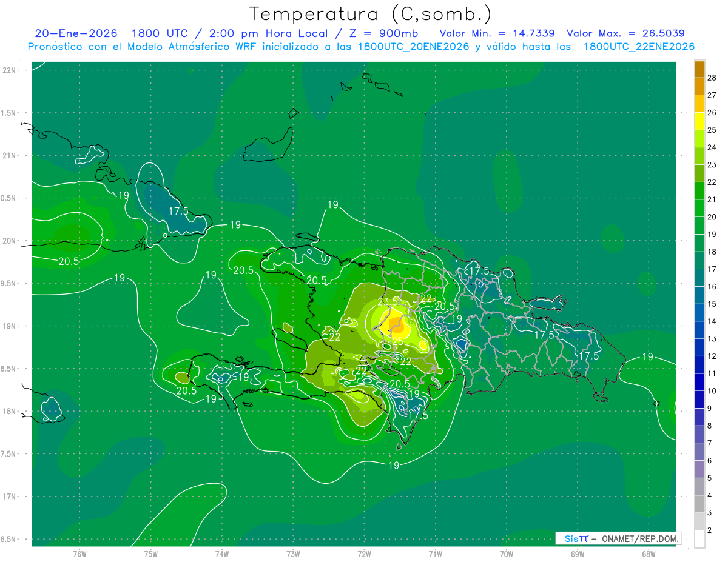The image size is (728, 562).
Task: Select the amber swatch between 26 and 27
Action: 699,104
